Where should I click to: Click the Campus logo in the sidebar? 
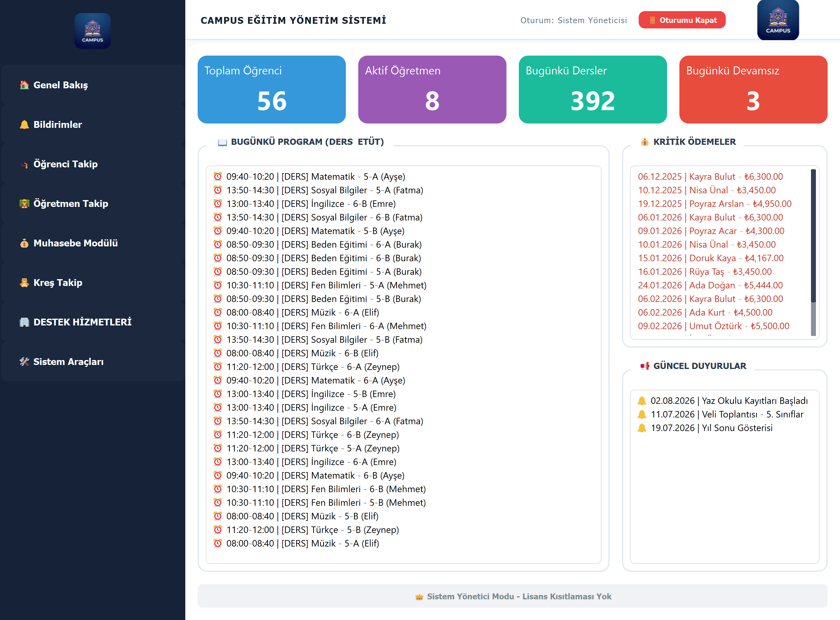pos(92,31)
